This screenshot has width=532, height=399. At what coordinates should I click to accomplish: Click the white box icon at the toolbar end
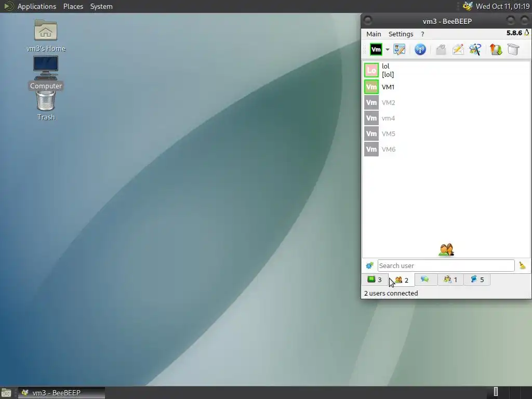coord(513,49)
